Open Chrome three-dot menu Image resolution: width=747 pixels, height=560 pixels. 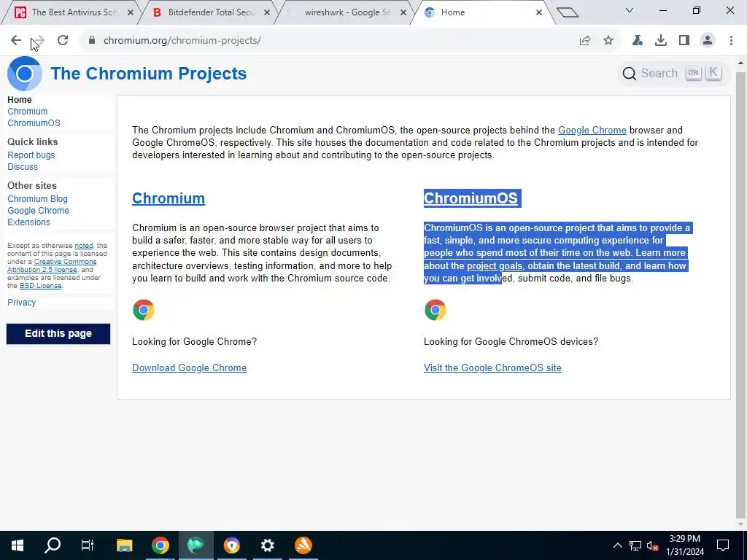(731, 41)
